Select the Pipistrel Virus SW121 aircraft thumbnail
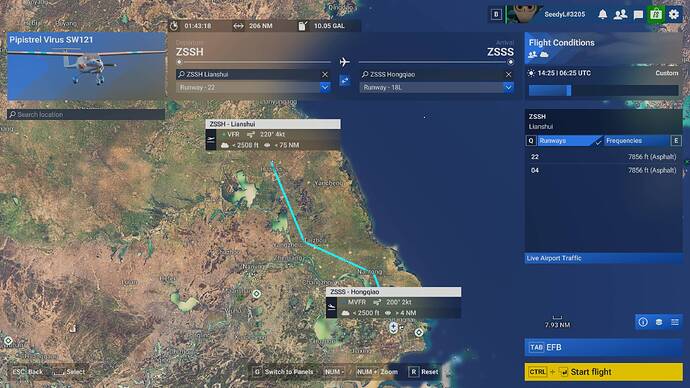This screenshot has width=690, height=388. (86, 66)
